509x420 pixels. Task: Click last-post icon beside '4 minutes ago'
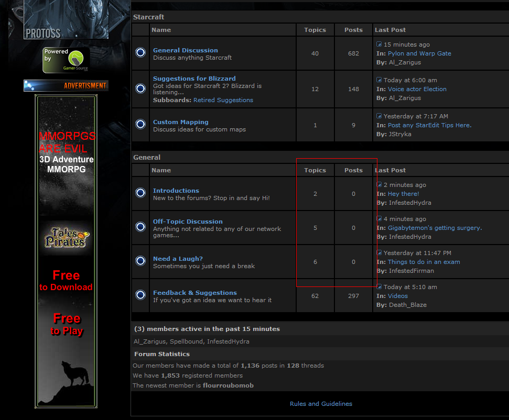coord(379,218)
